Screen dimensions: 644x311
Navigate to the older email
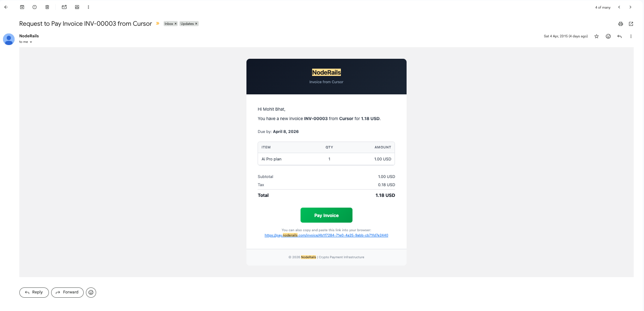click(x=630, y=7)
